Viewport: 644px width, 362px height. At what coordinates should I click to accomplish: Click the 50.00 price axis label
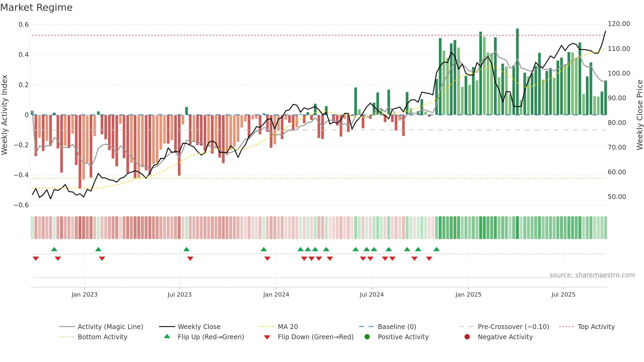[617, 197]
